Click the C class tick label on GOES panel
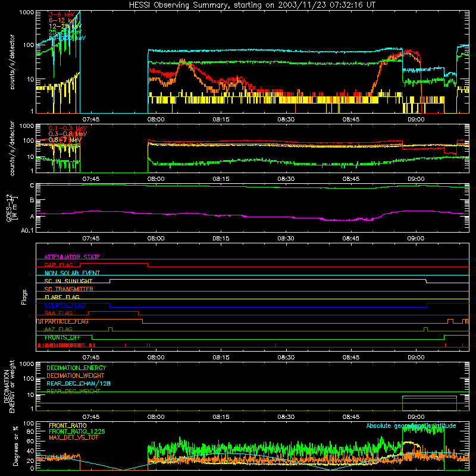Image resolution: width=476 pixels, height=476 pixels. pos(32,185)
